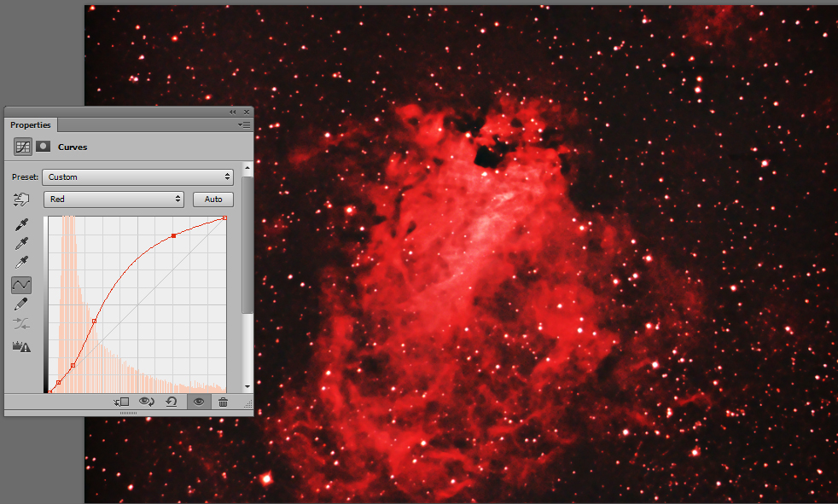
Task: Open the Properties tab
Action: click(31, 125)
